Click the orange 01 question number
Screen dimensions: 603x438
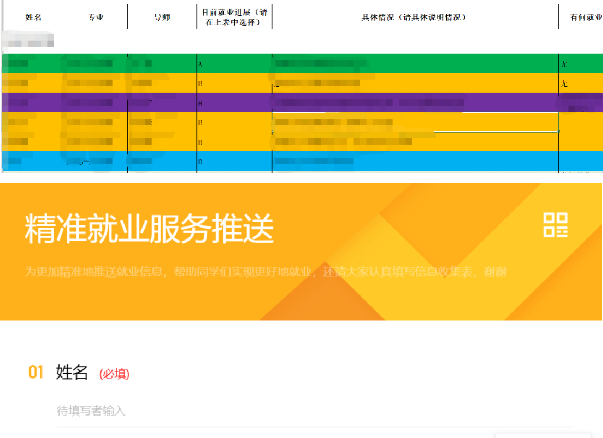click(36, 373)
